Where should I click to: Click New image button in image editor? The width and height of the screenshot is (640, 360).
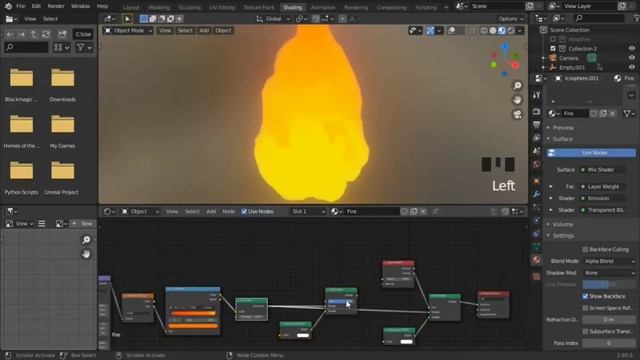83,224
